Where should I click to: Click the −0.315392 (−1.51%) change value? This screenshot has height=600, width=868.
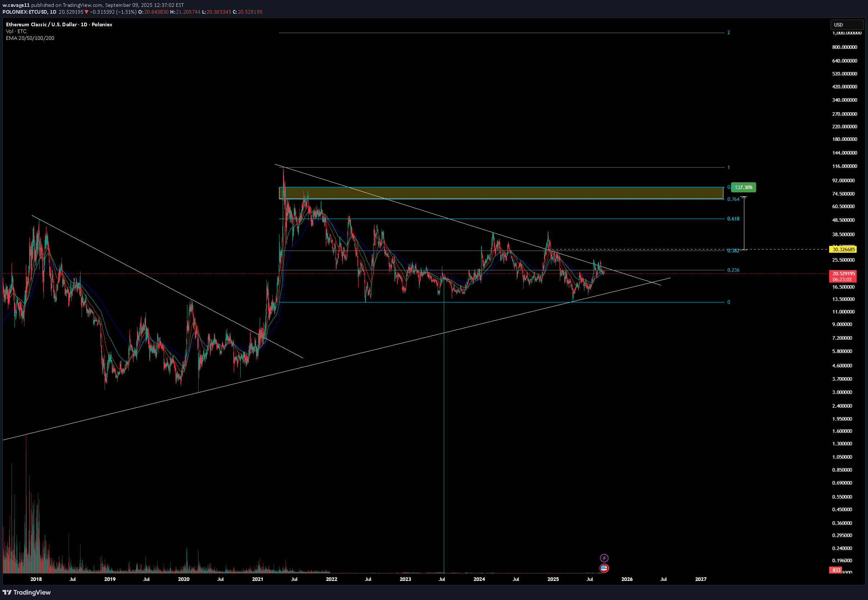click(x=113, y=12)
